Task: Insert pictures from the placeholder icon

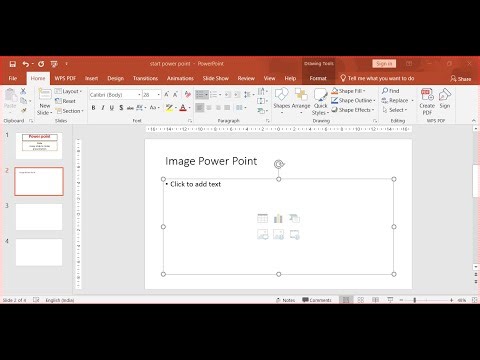Action: point(262,235)
